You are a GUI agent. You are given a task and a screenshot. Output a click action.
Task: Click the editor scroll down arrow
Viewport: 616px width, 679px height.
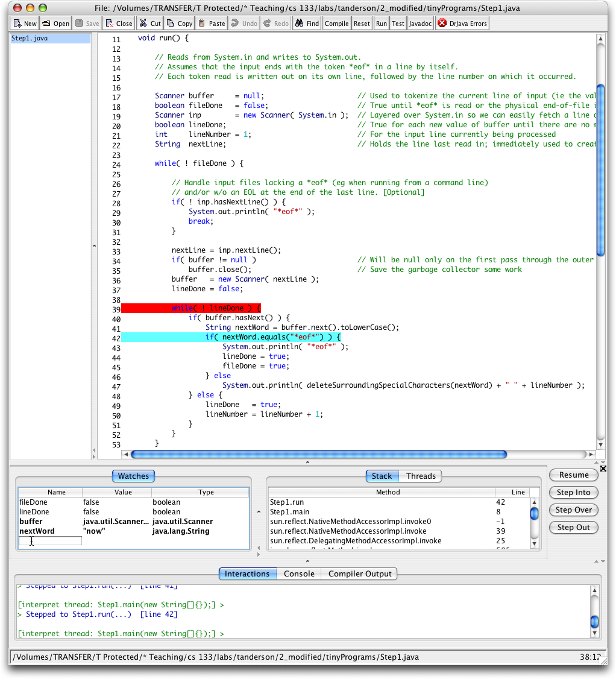click(600, 445)
